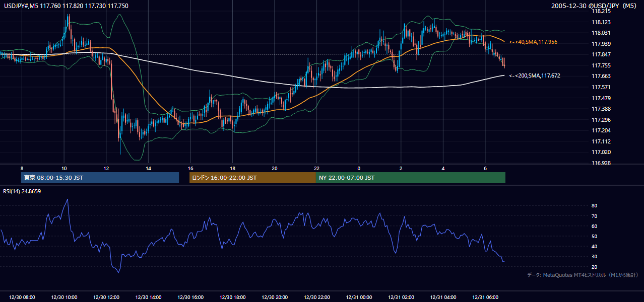Image resolution: width=644 pixels, height=302 pixels.
Task: Select the 200 SMA 117.672 label
Action: coord(535,75)
